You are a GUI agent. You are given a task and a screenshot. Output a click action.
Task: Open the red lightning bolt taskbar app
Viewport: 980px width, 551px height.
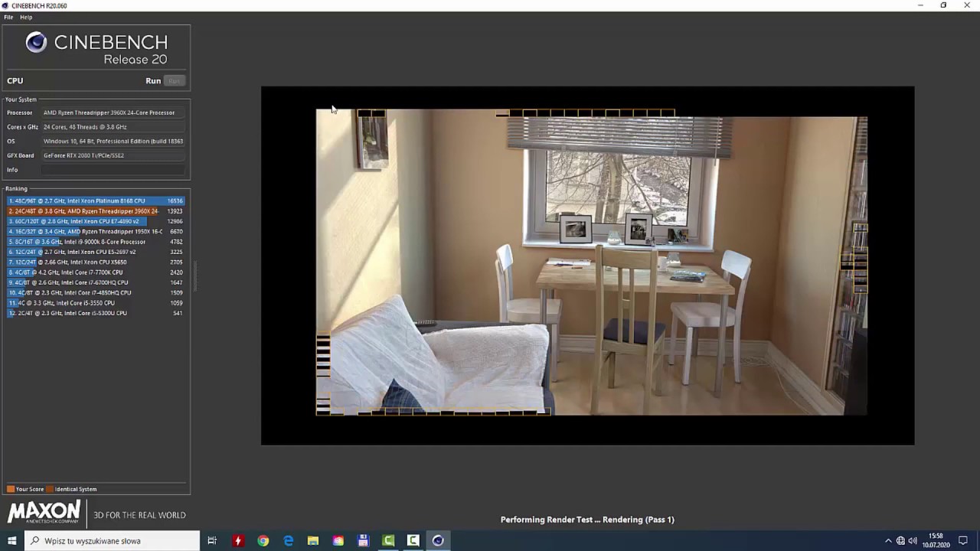[x=237, y=540]
